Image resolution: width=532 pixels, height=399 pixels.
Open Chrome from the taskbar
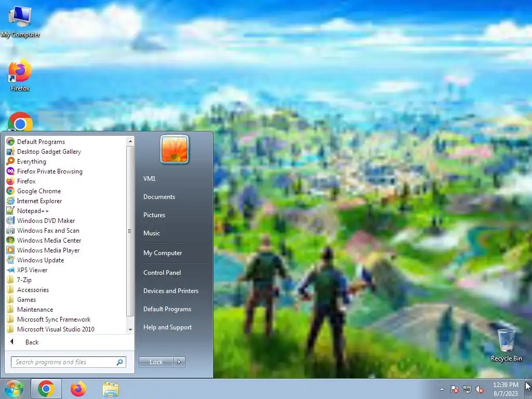(x=46, y=389)
